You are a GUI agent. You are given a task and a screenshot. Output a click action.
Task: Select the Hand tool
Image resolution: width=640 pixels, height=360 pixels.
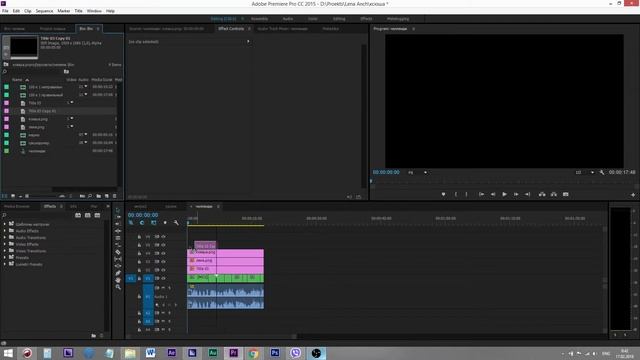(x=118, y=280)
